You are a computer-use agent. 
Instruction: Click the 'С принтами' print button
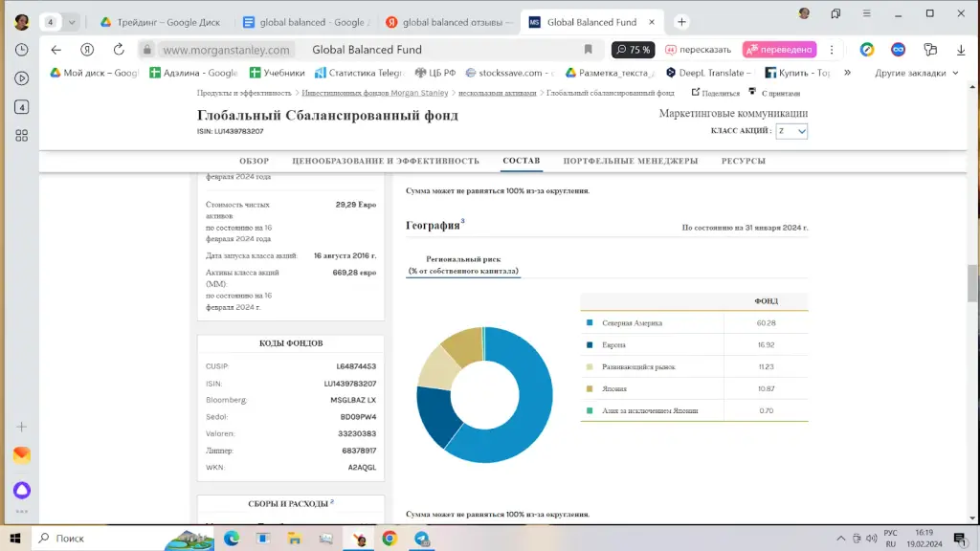point(774,93)
